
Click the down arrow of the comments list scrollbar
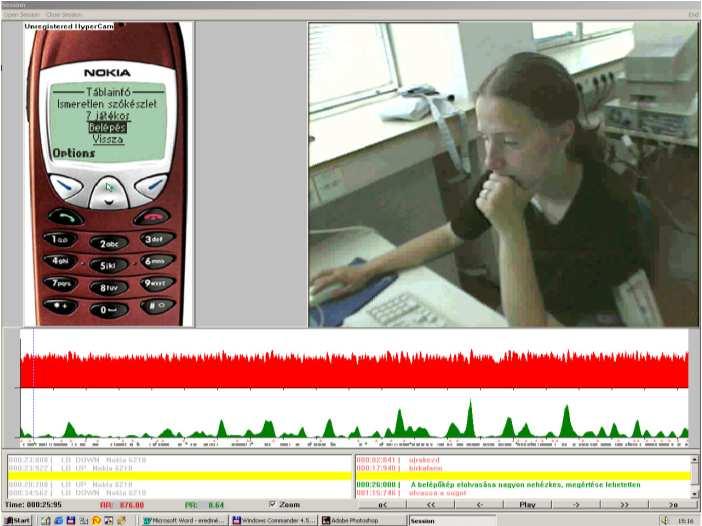pyautogui.click(x=694, y=494)
